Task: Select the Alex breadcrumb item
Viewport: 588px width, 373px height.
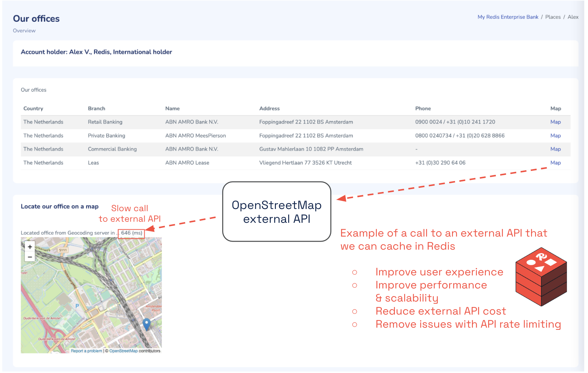Action: coord(573,17)
